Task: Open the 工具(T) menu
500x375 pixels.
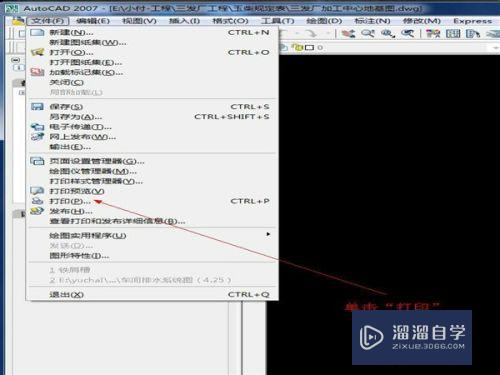Action: [277, 21]
